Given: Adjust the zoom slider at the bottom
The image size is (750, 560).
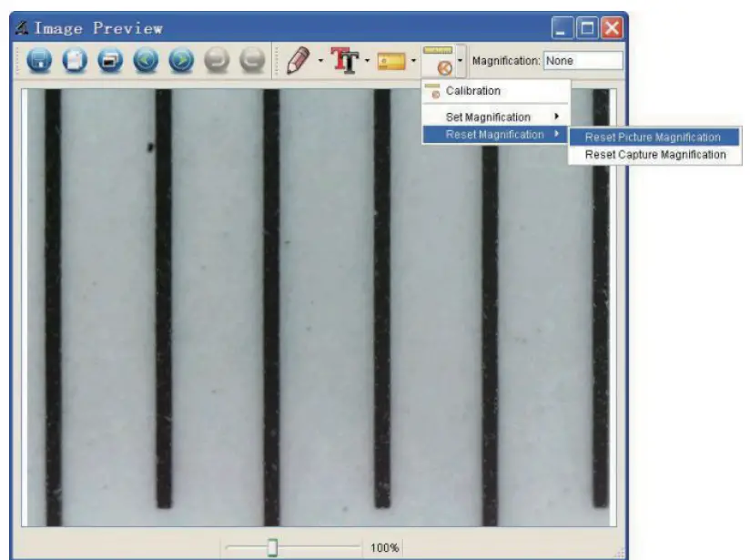Looking at the screenshot, I should click(x=271, y=546).
